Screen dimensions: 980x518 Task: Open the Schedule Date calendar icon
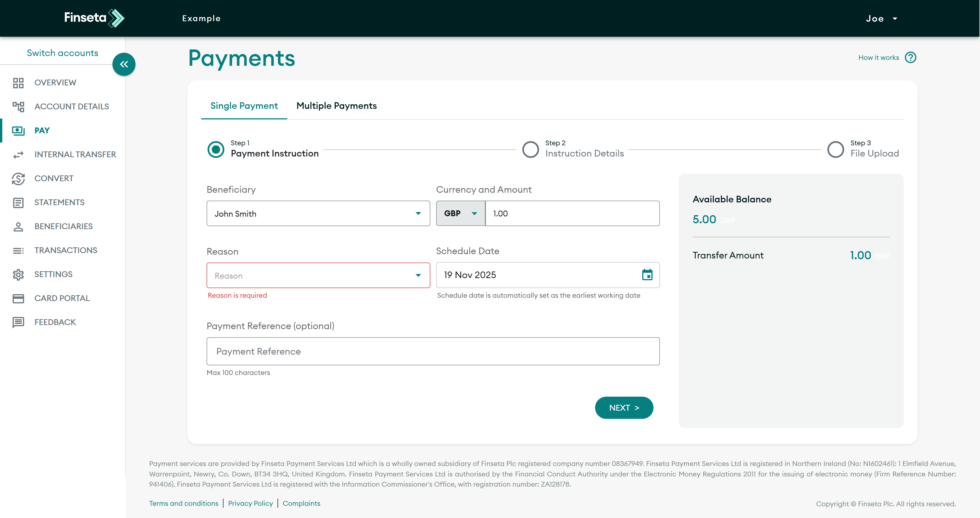(647, 275)
